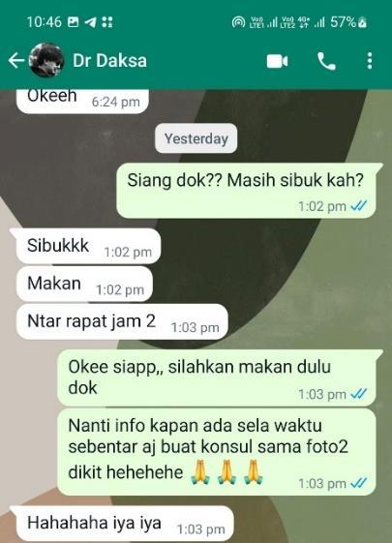Tap the hotspot icon in status bar
The width and height of the screenshot is (392, 543).
[x=238, y=22]
